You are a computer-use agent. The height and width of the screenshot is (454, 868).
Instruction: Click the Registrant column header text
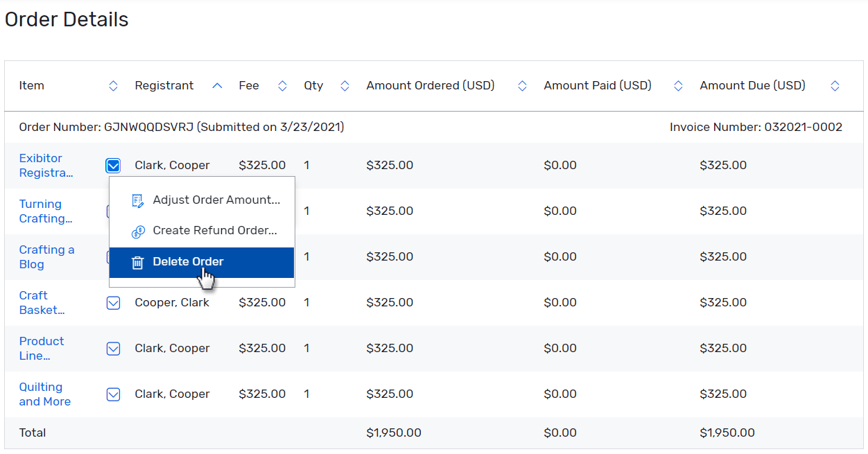pos(164,86)
